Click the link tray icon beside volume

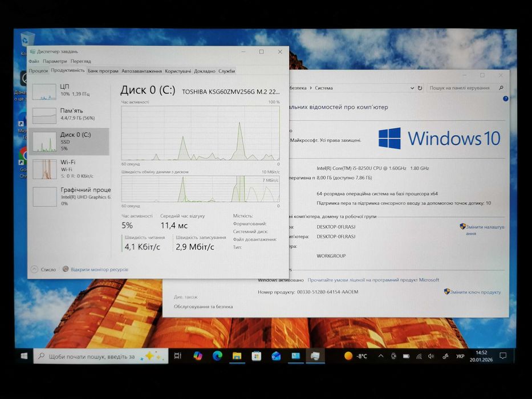coord(445,356)
